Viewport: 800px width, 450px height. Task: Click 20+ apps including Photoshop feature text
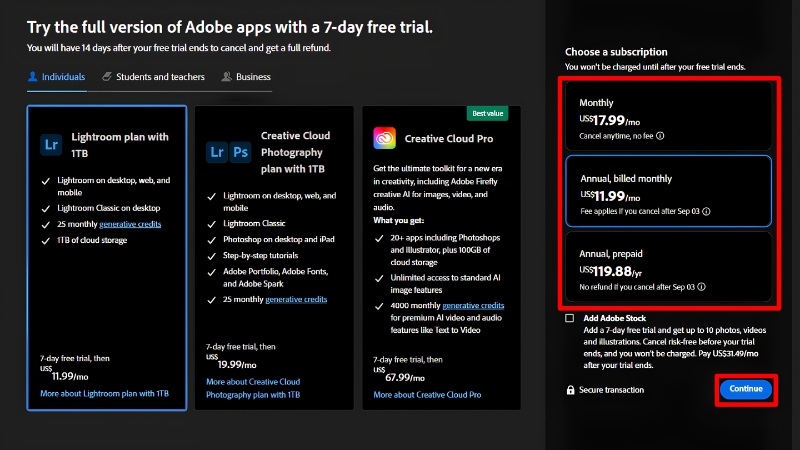coord(445,250)
